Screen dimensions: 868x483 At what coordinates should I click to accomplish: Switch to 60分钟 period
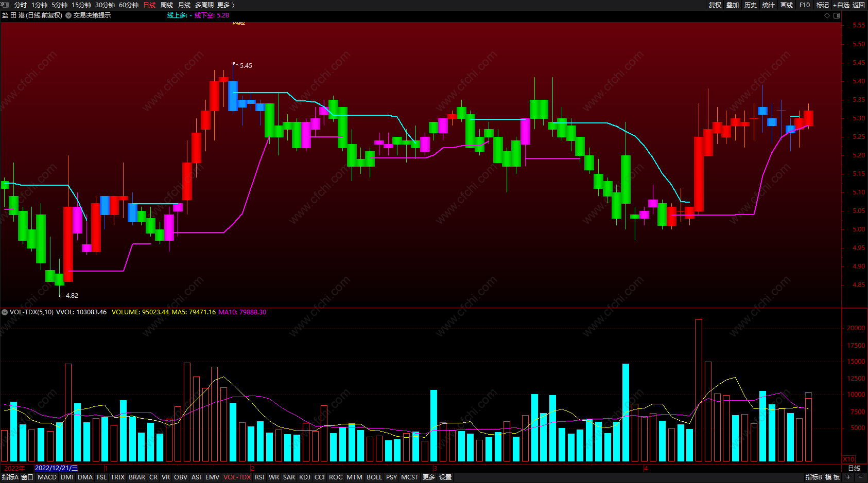point(129,5)
